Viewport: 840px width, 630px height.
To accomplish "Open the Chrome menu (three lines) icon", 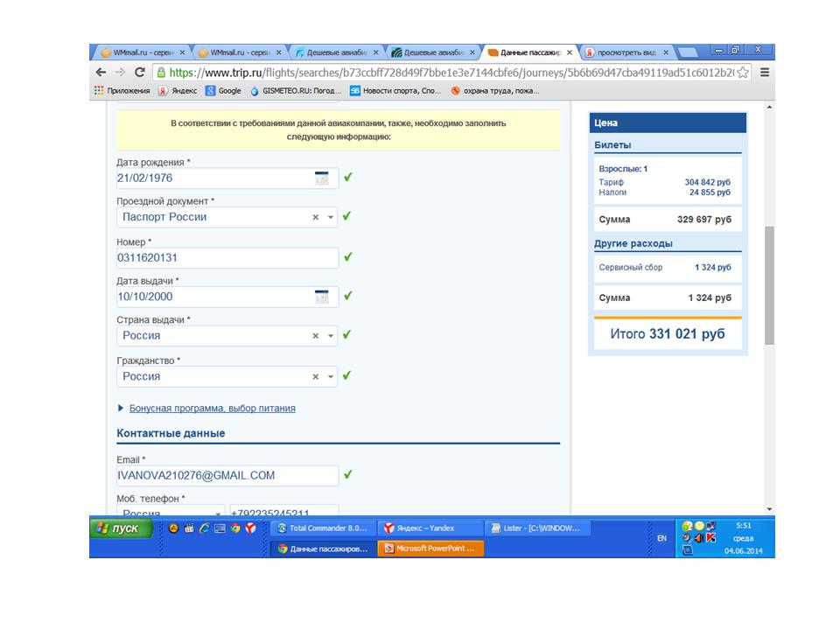I will (765, 73).
